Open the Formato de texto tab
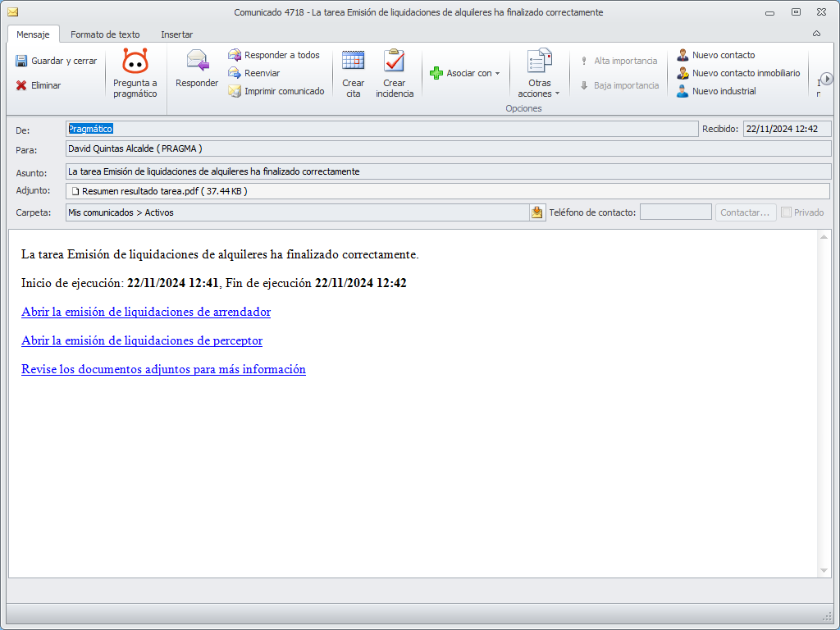This screenshot has height=630, width=840. [105, 34]
